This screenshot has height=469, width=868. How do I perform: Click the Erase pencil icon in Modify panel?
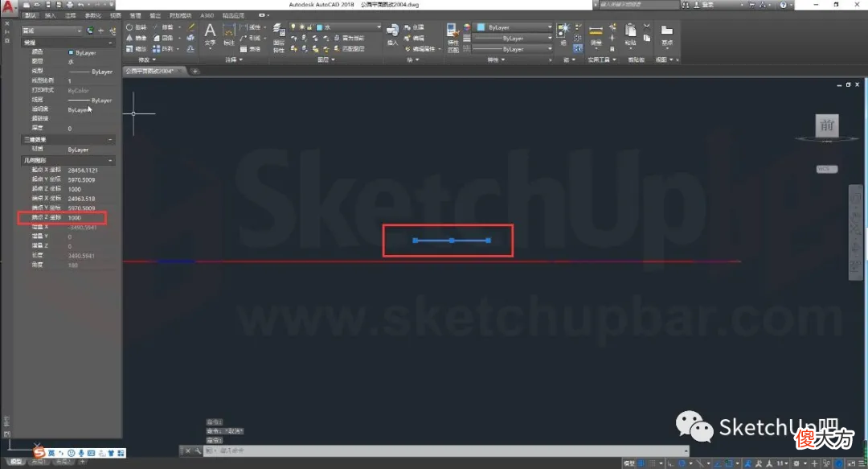191,27
